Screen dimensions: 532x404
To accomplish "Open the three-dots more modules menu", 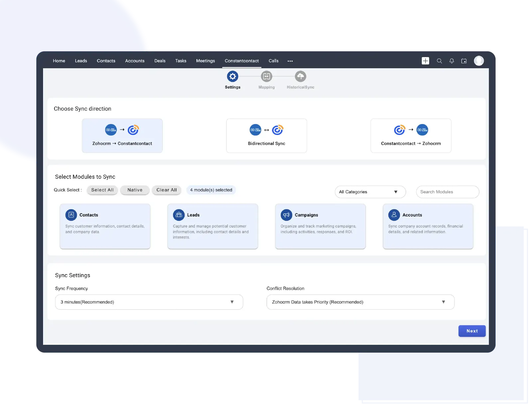I will [x=290, y=61].
